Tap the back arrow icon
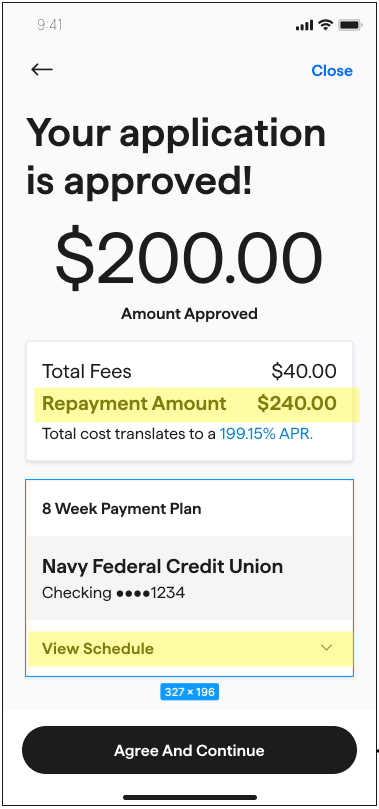379x809 pixels. [x=42, y=70]
